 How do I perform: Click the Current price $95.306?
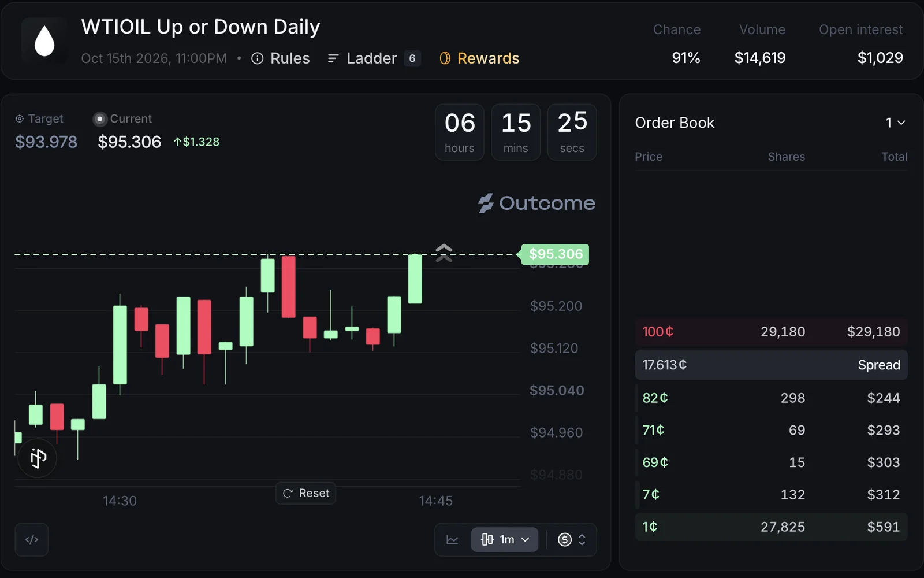tap(129, 142)
